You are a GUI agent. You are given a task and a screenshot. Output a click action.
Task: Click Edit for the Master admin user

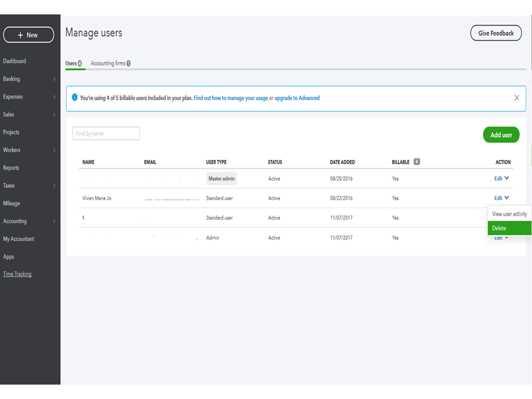pyautogui.click(x=498, y=178)
